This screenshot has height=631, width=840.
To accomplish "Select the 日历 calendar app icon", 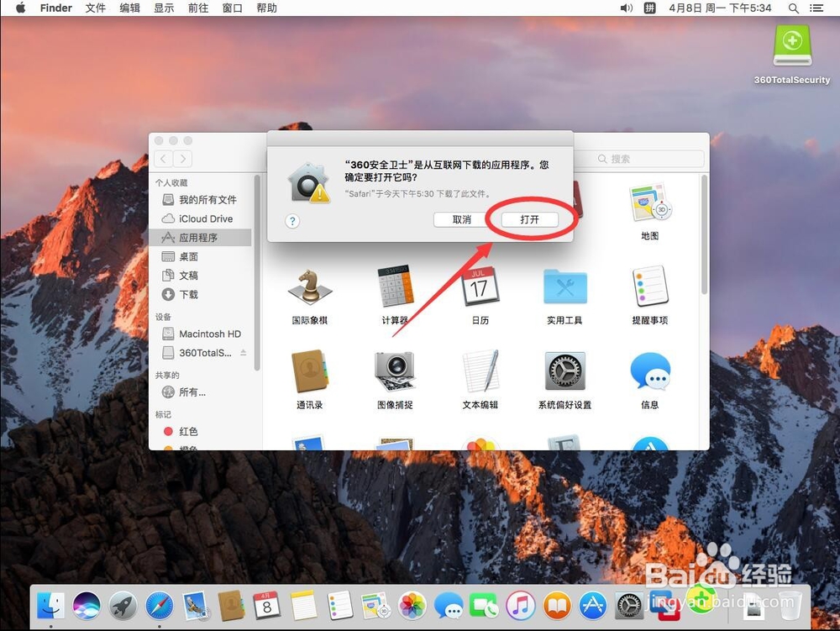I will click(480, 287).
